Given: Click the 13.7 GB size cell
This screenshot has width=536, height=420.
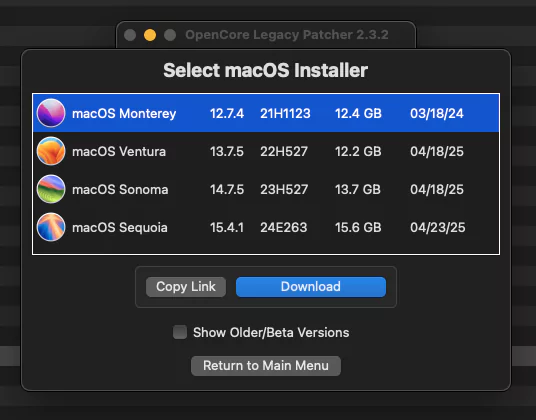Looking at the screenshot, I should tap(358, 189).
